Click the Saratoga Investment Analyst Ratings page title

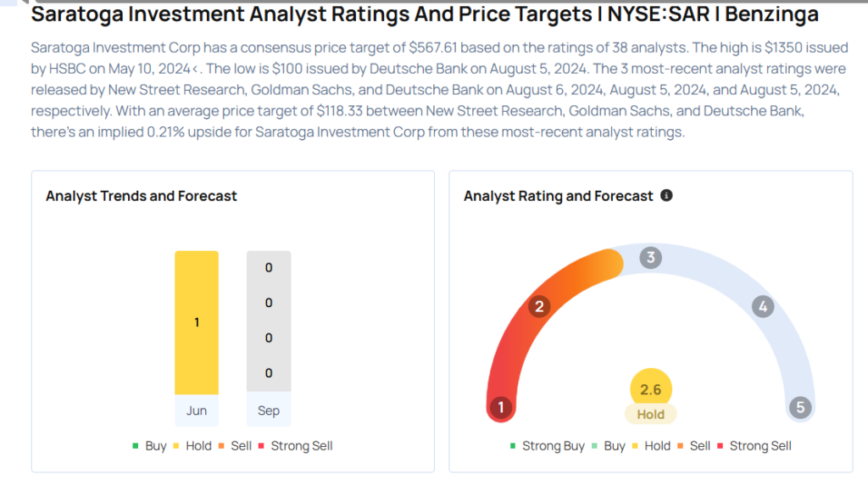click(x=425, y=14)
